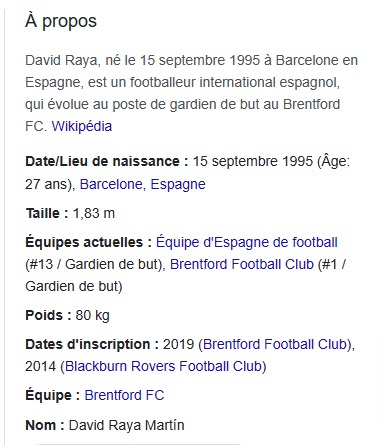
Task: Click the description paragraph's first line about David Raya
Action: pos(192,61)
